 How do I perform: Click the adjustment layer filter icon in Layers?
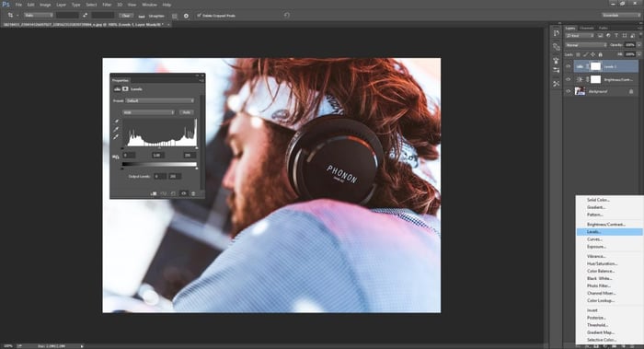click(608, 36)
